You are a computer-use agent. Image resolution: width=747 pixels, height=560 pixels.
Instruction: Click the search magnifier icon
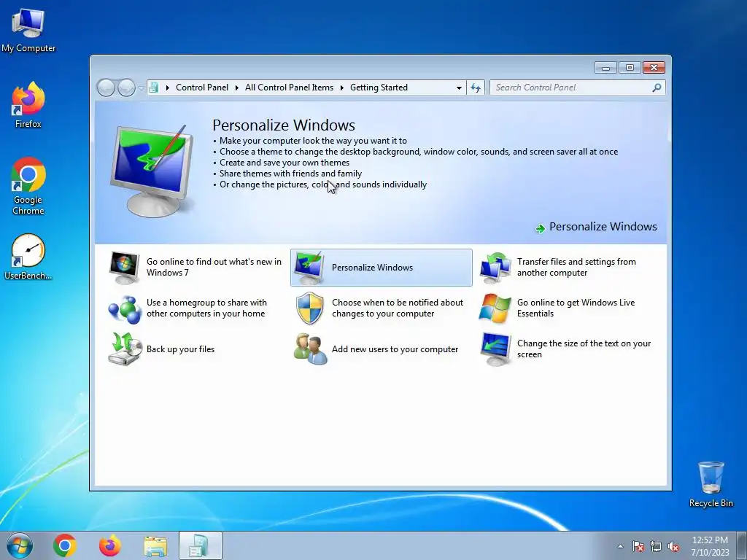657,87
